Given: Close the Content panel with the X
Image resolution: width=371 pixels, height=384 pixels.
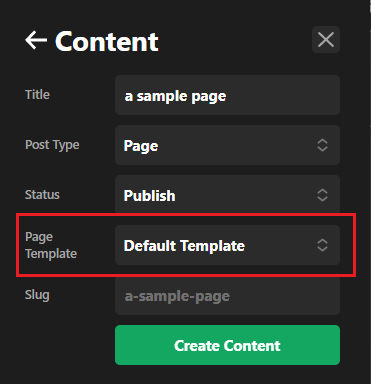Looking at the screenshot, I should tap(326, 40).
